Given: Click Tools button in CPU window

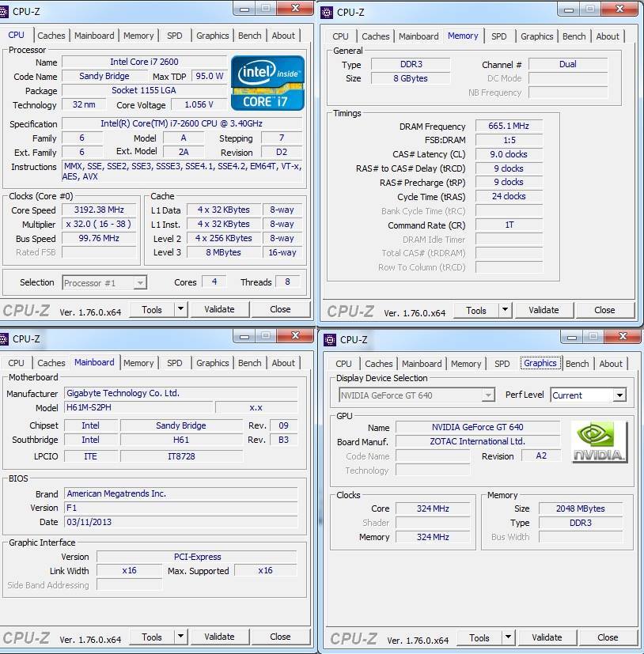Looking at the screenshot, I should (x=151, y=309).
